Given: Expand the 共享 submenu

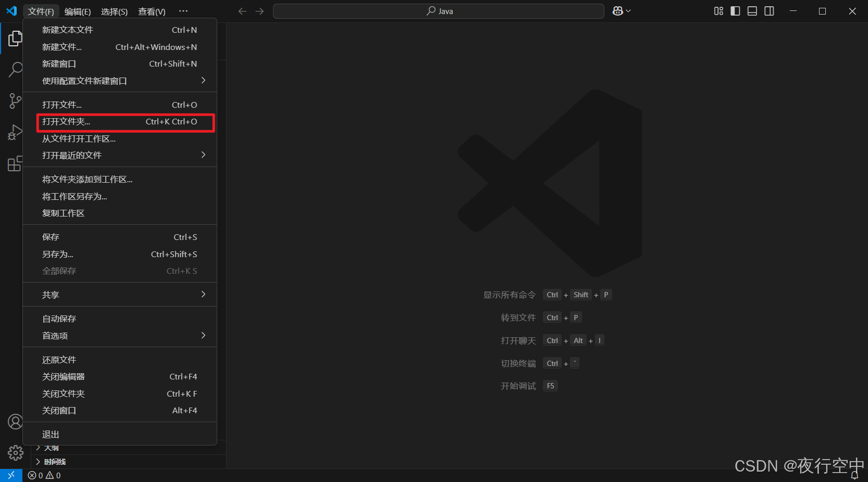Looking at the screenshot, I should (x=120, y=295).
